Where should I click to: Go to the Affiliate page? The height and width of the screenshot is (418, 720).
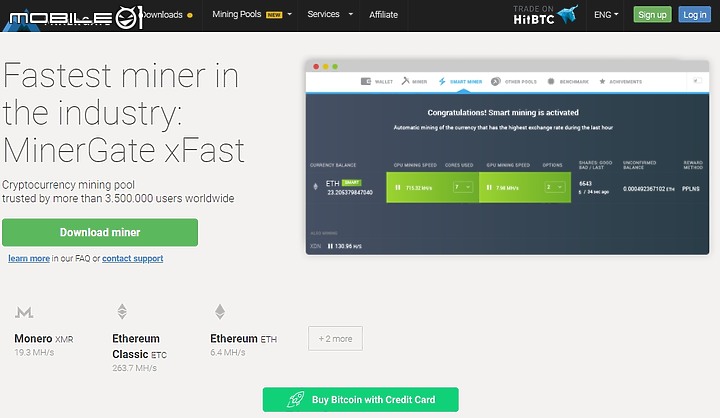[383, 15]
